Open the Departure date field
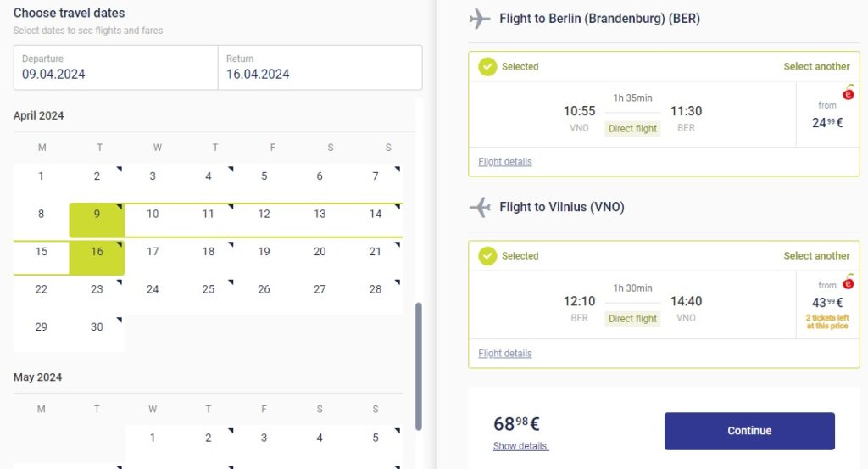The width and height of the screenshot is (868, 469). (115, 68)
